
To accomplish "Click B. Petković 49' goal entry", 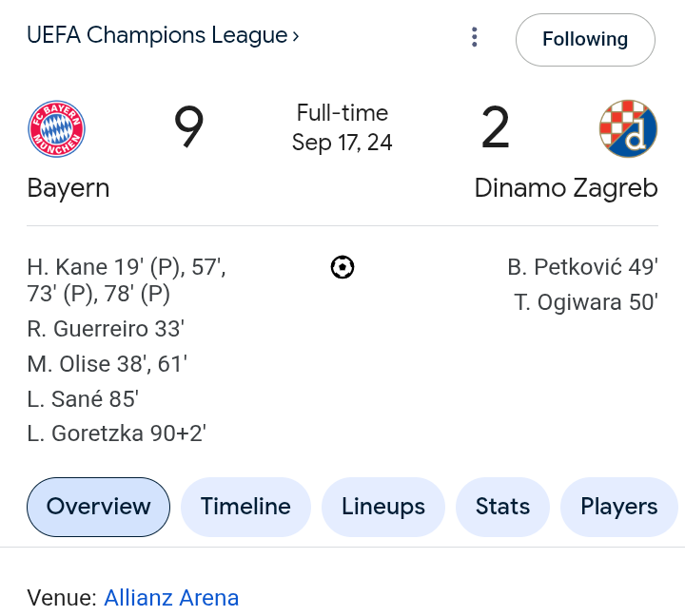I will 583,267.
